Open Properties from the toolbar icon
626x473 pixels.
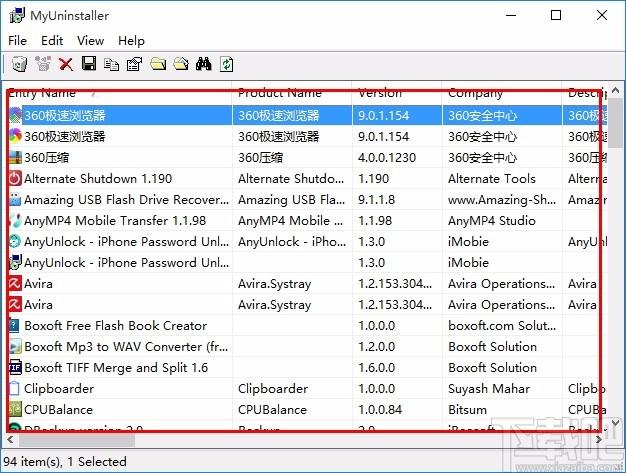tap(135, 64)
